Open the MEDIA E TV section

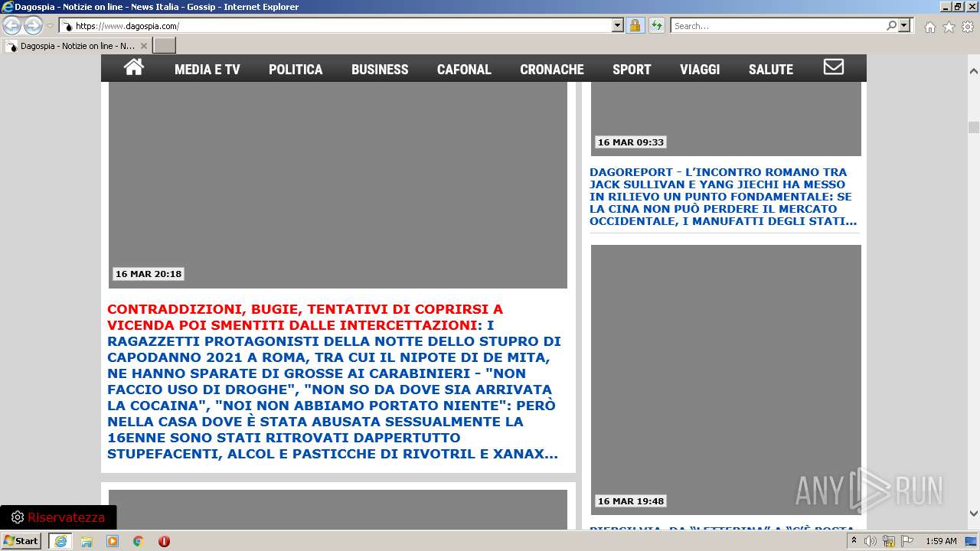[x=207, y=69]
